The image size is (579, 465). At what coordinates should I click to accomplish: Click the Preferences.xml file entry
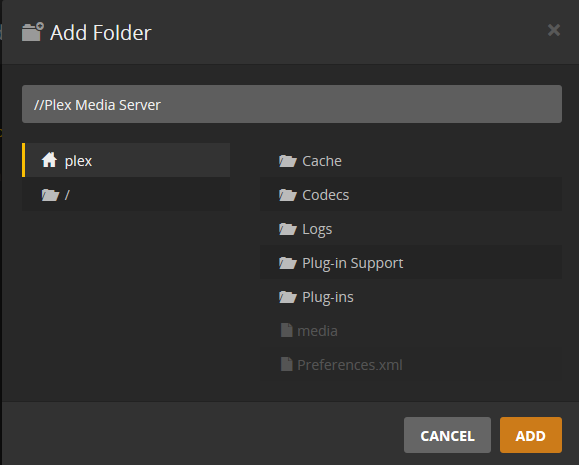pos(411,365)
